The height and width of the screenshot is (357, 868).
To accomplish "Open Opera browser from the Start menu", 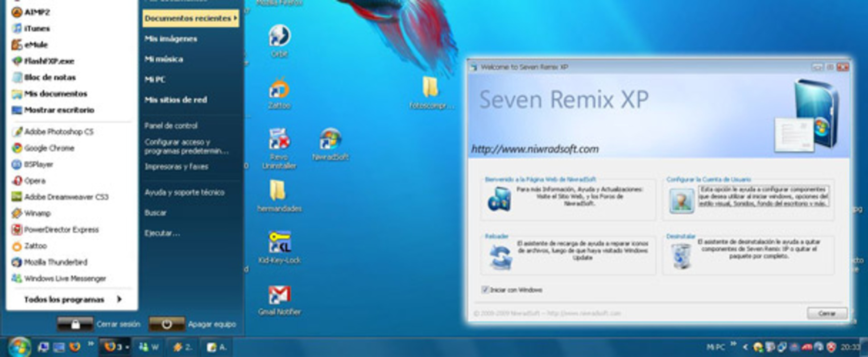I will 29,181.
